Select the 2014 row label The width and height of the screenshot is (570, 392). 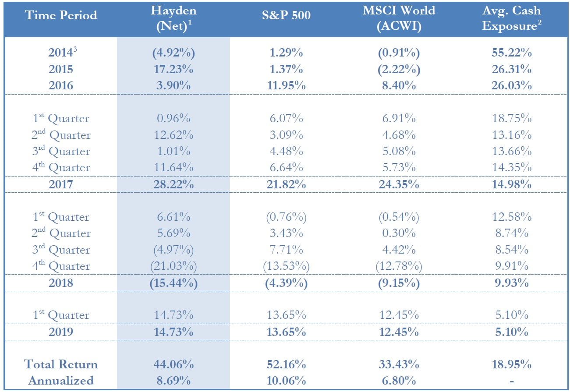click(x=60, y=53)
